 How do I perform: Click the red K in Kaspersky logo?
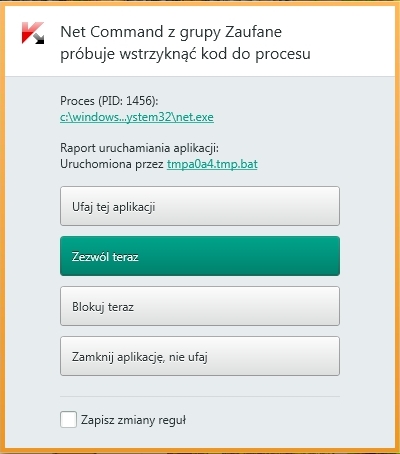point(29,32)
